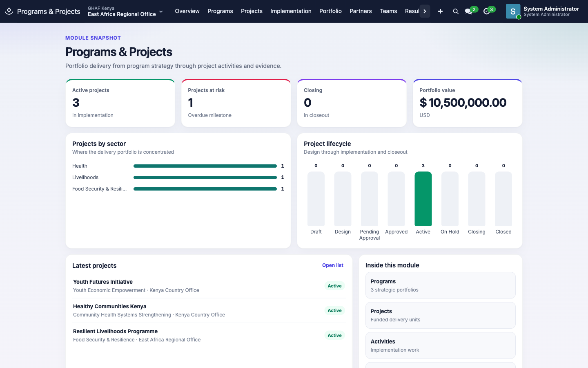Open the Resilient Livelihoods Programme project
The width and height of the screenshot is (588, 368).
click(x=209, y=335)
